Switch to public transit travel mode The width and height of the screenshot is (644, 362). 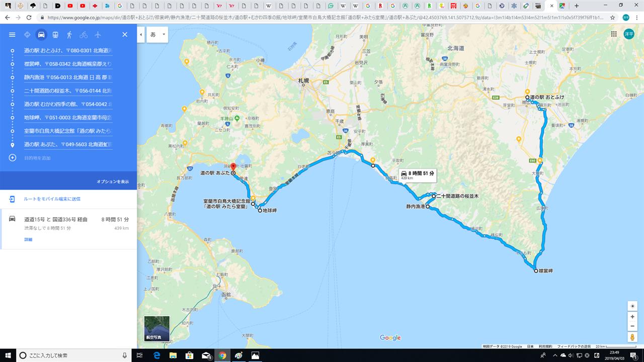pyautogui.click(x=55, y=35)
